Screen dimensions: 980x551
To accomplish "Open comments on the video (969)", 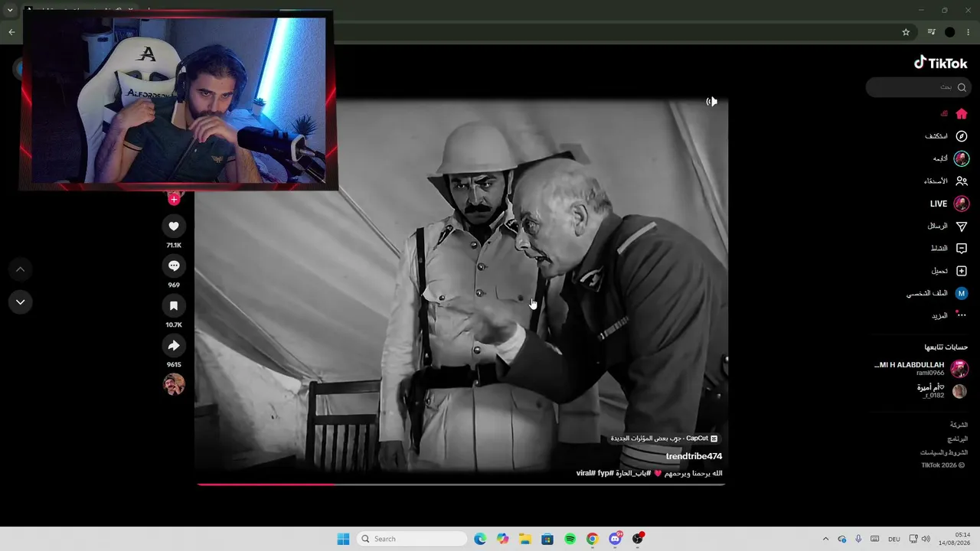I will 174,266.
